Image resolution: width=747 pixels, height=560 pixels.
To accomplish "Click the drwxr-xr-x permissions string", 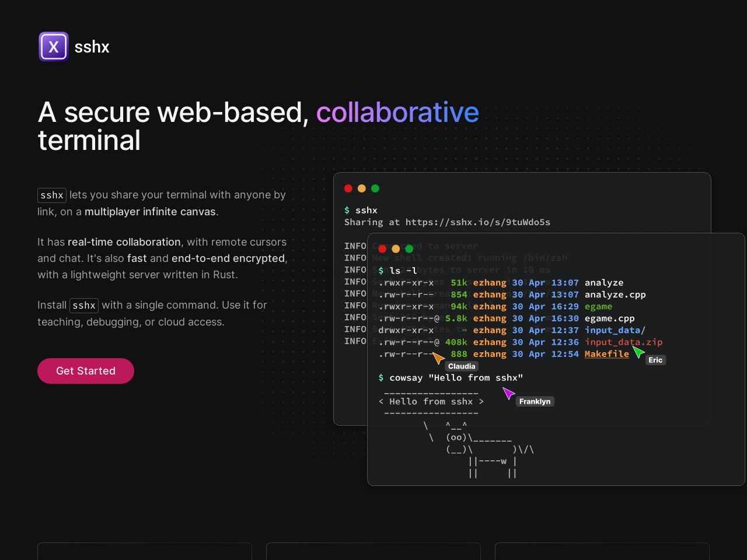I will (406, 330).
